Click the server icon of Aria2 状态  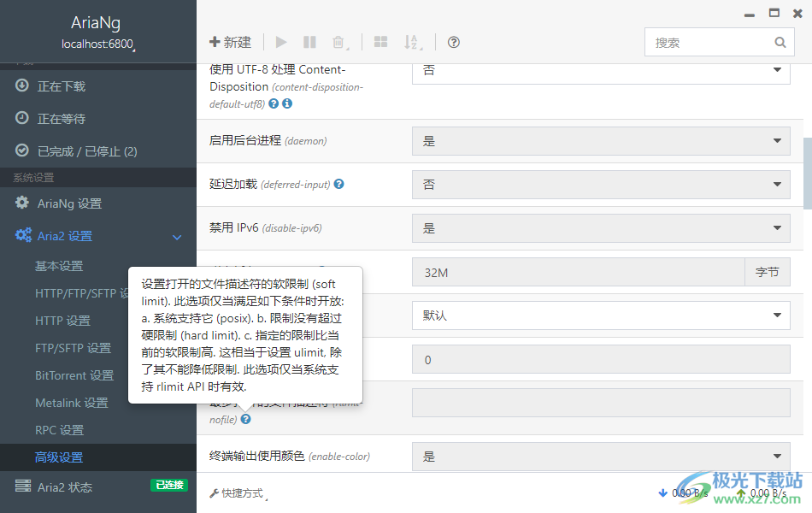pos(23,486)
